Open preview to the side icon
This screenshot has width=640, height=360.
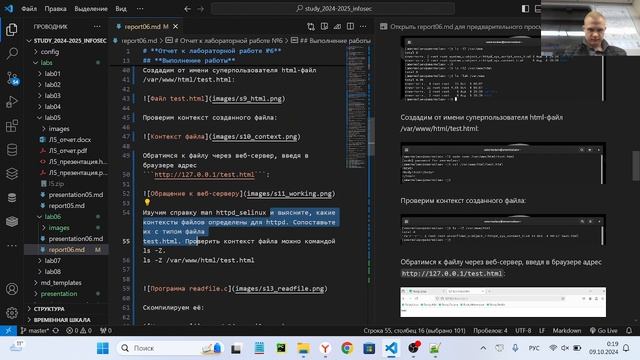pyautogui.click(x=324, y=27)
